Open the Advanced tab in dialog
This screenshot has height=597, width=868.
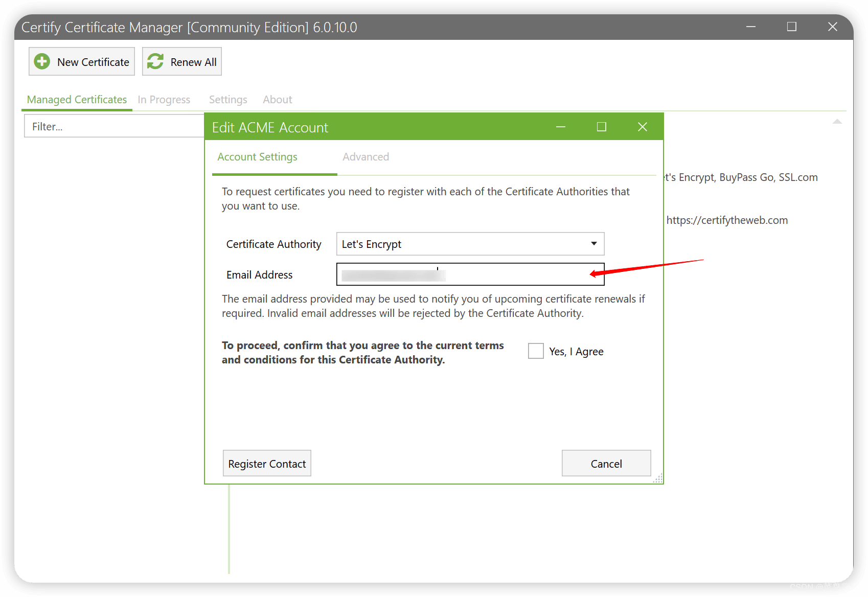[366, 157]
